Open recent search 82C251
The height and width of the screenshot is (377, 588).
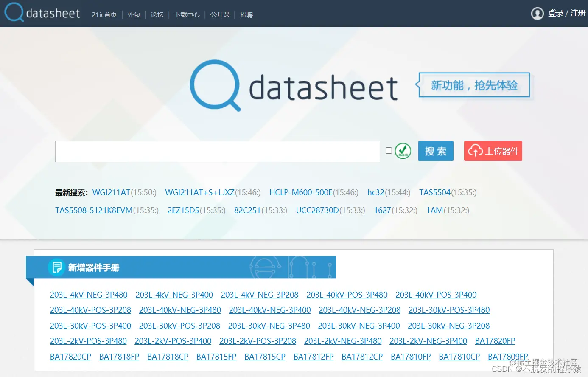(x=247, y=210)
